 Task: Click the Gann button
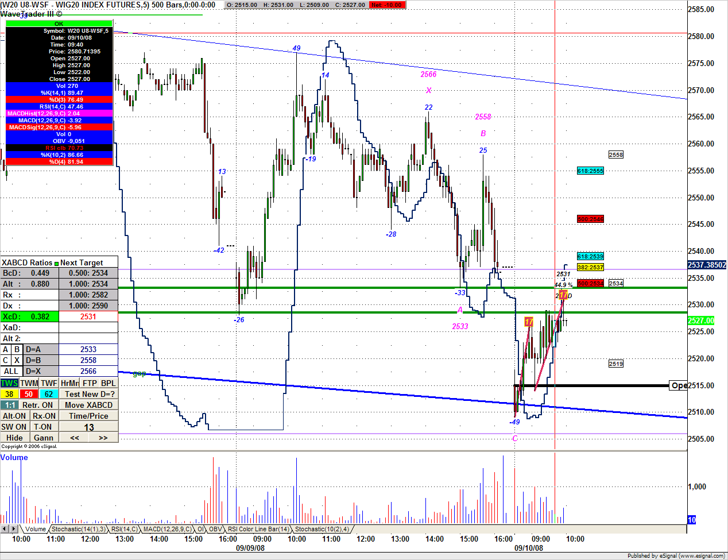(x=44, y=438)
